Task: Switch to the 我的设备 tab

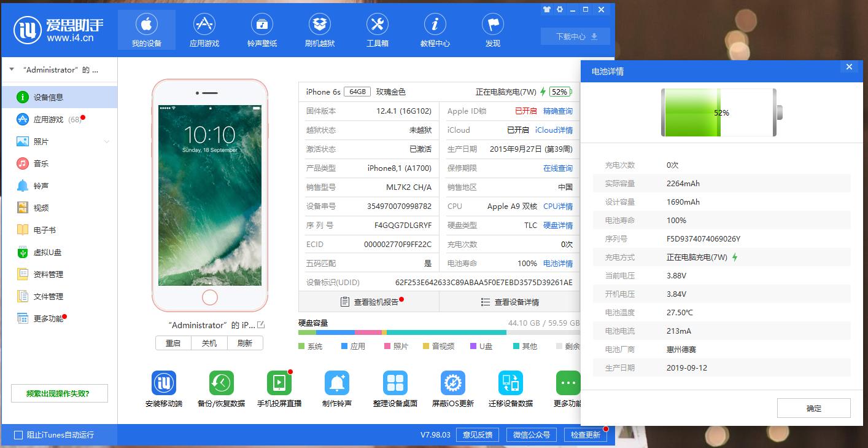Action: [146, 29]
